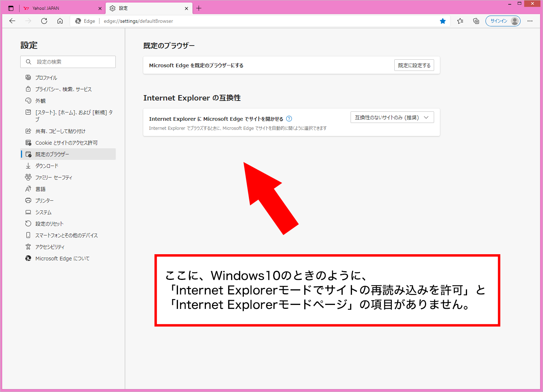The width and height of the screenshot is (543, 392).
Task: Open tab actions menu icon
Action: coord(11,8)
